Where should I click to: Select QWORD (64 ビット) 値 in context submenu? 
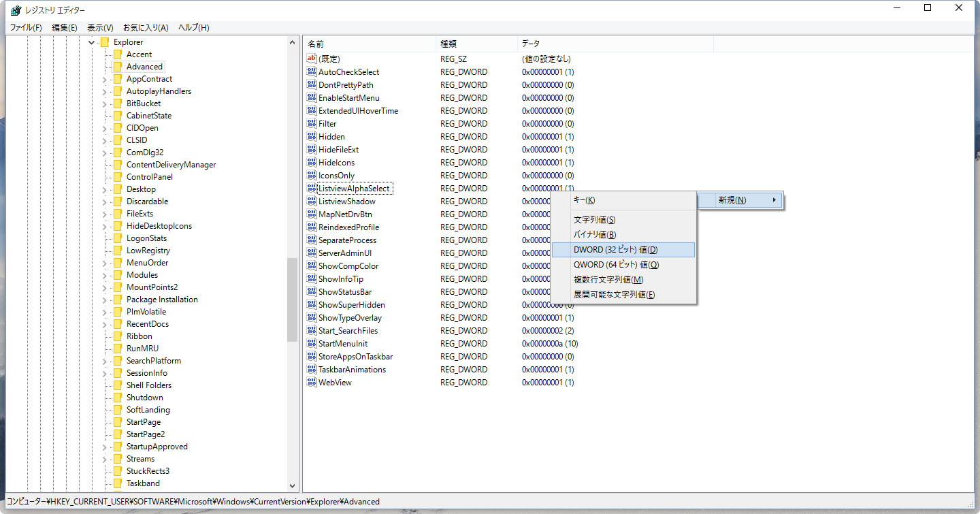coord(616,265)
